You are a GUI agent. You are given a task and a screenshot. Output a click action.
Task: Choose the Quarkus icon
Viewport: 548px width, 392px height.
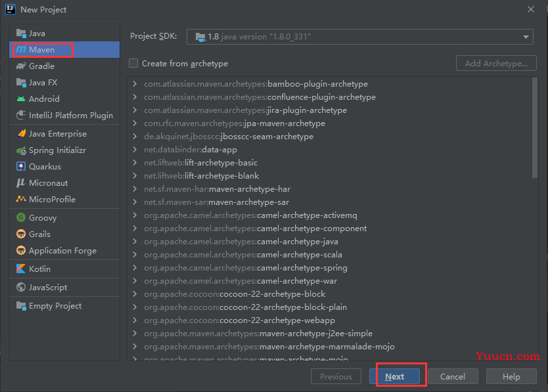coord(21,167)
